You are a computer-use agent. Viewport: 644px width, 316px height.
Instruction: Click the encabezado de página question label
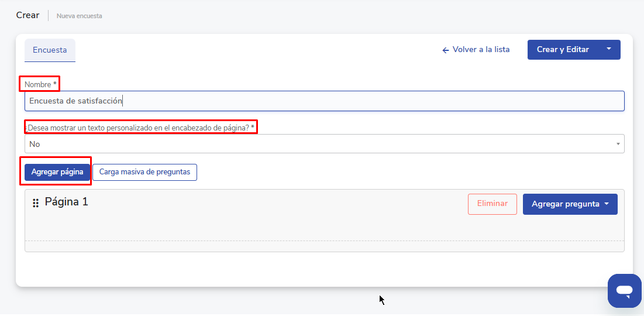click(x=140, y=127)
